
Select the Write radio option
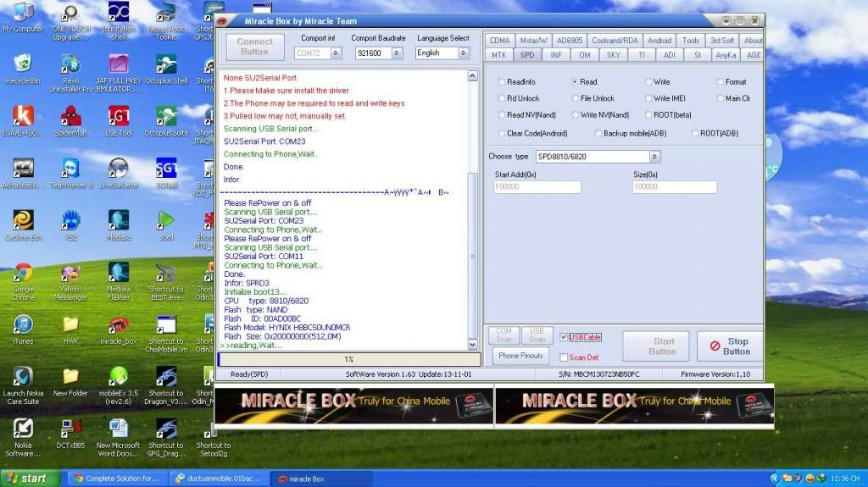pyautogui.click(x=648, y=82)
